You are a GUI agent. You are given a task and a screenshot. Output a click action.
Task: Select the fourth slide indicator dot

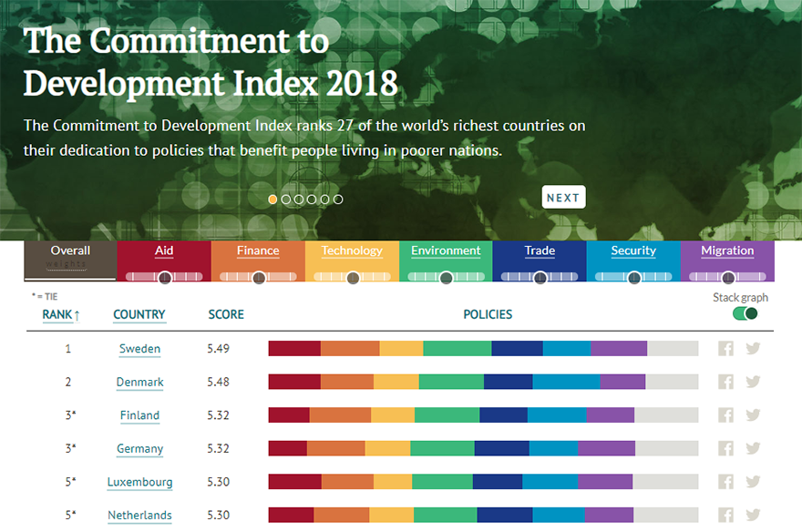point(312,199)
